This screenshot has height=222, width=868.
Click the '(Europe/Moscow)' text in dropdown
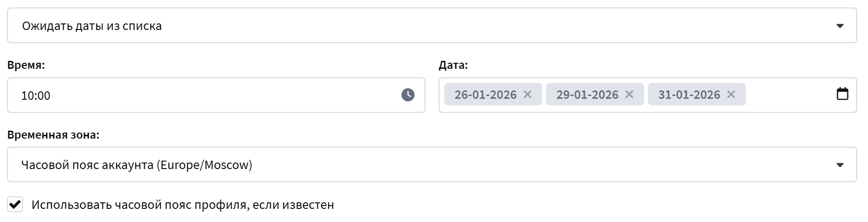(x=205, y=165)
